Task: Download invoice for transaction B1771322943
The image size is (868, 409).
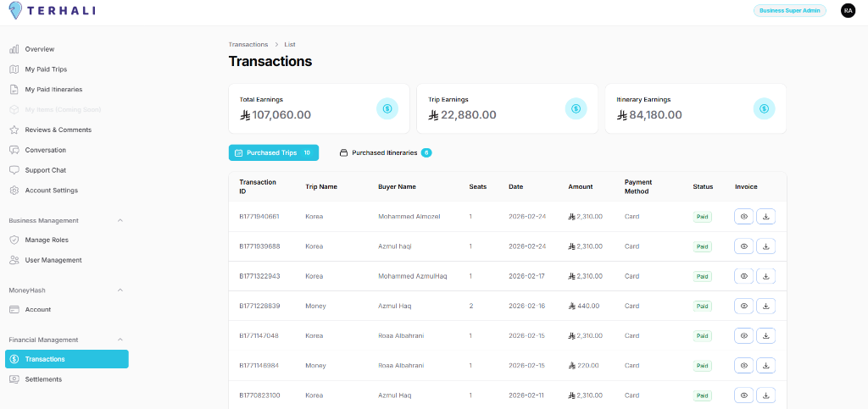Action: point(766,276)
